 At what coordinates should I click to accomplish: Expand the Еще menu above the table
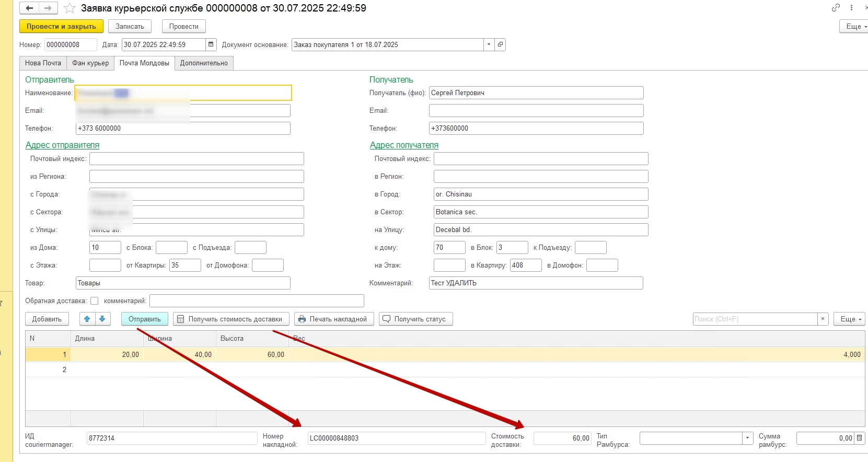[x=850, y=319]
